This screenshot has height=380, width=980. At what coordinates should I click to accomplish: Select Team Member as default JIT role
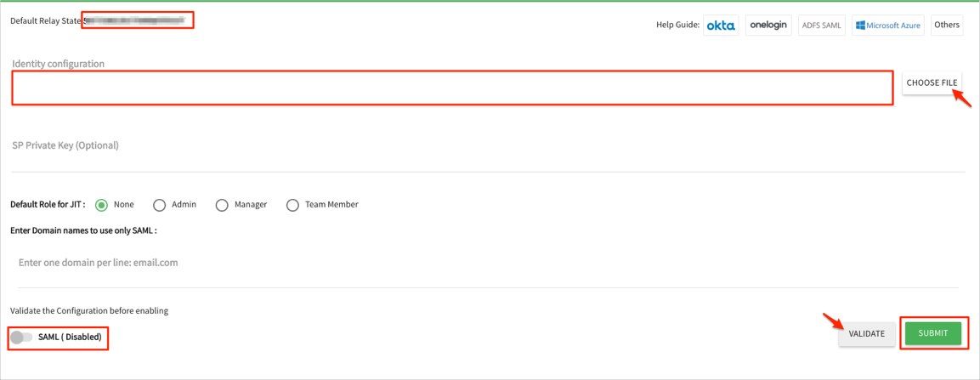click(x=292, y=205)
